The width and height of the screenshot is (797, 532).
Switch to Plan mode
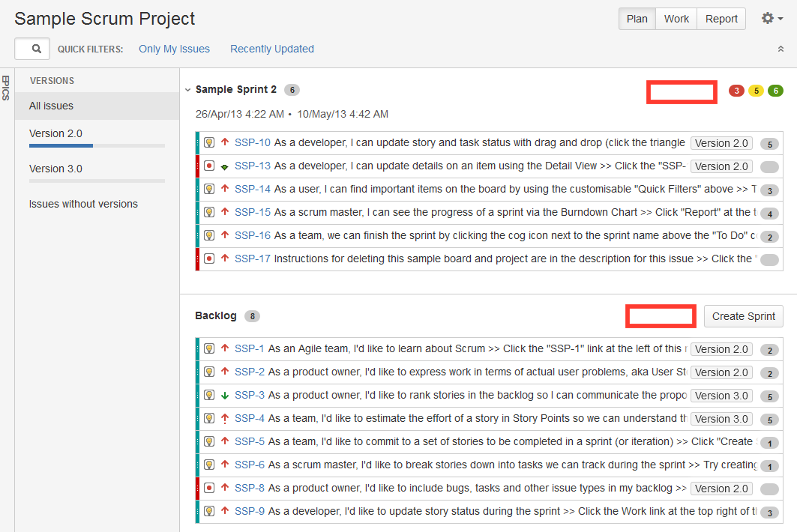(637, 19)
